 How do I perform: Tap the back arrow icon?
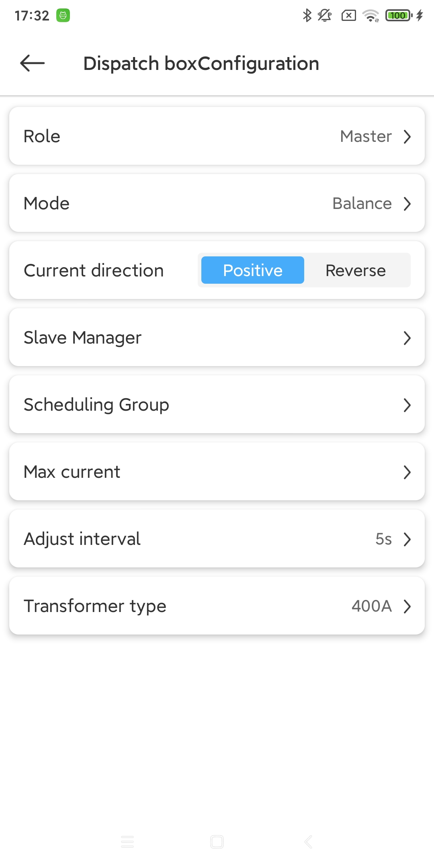point(32,63)
